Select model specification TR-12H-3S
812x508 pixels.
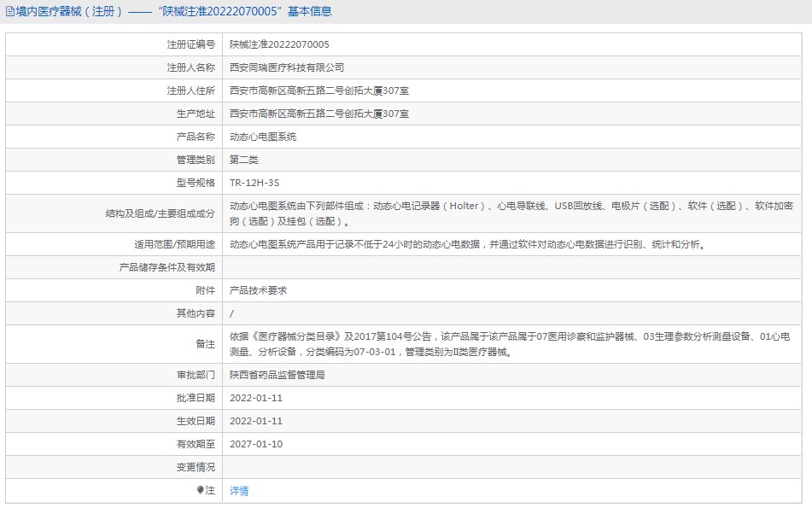click(x=254, y=183)
